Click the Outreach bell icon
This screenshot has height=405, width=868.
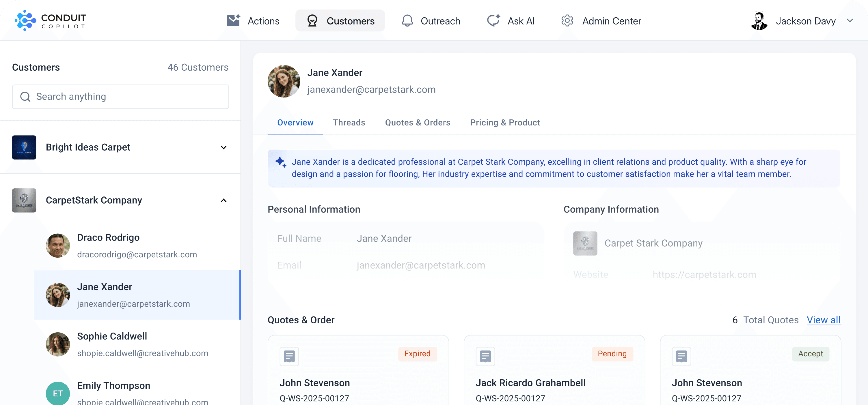click(407, 21)
